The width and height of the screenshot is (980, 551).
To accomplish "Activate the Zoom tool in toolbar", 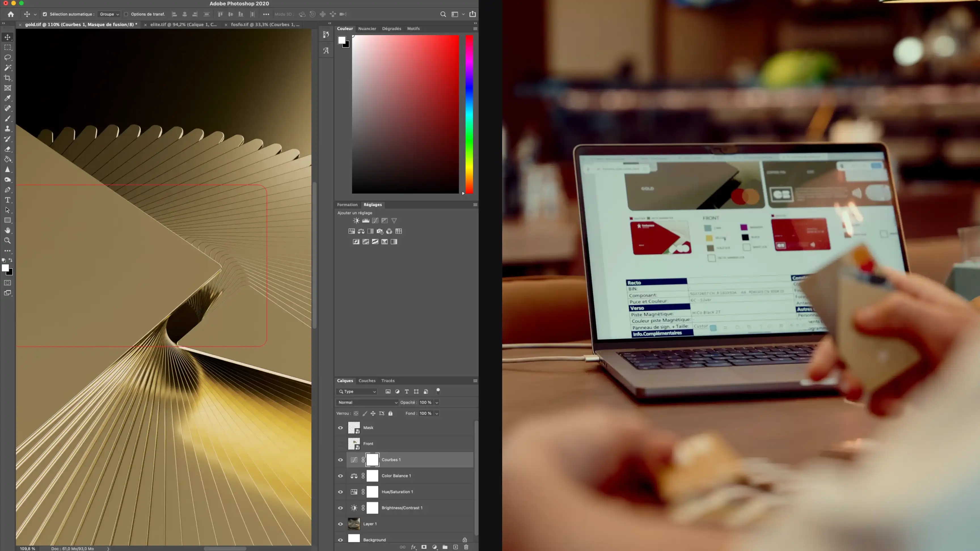I will coord(8,241).
